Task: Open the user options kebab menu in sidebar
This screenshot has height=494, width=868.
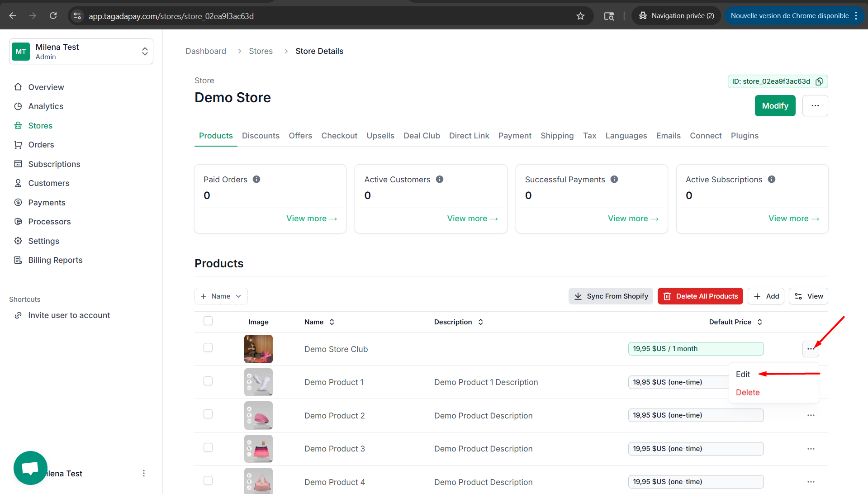Action: tap(144, 473)
